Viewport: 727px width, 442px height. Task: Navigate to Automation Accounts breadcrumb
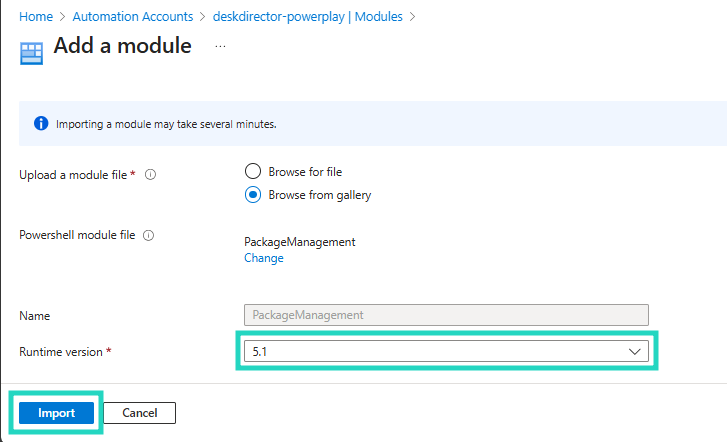pyautogui.click(x=131, y=17)
